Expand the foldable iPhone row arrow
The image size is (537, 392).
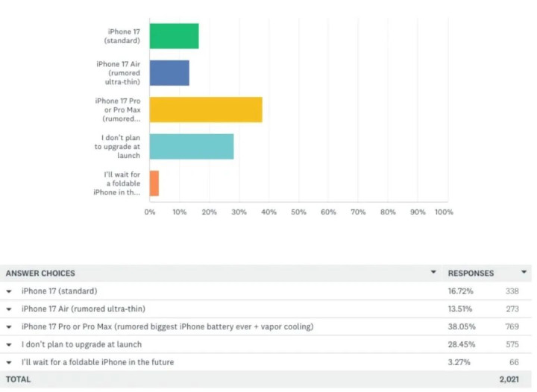pos(9,363)
